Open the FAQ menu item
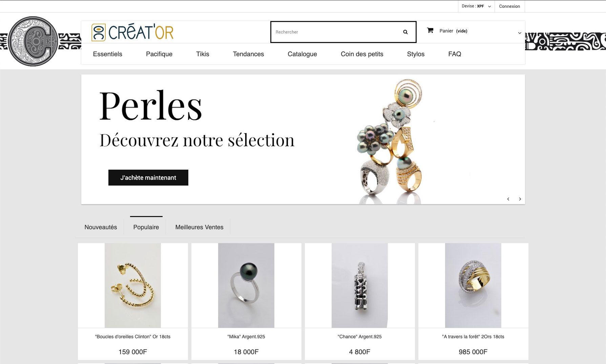Viewport: 606px width, 364px height. (x=455, y=54)
